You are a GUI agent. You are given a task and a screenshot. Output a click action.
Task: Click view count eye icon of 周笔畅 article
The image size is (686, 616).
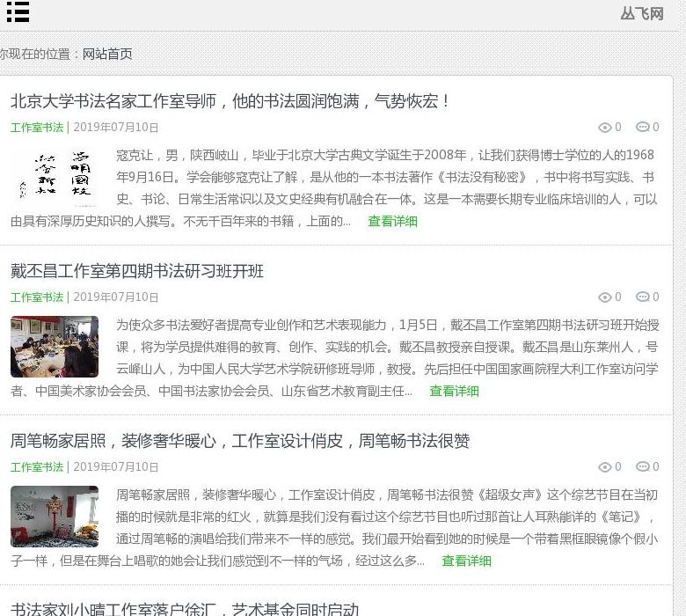tap(604, 467)
